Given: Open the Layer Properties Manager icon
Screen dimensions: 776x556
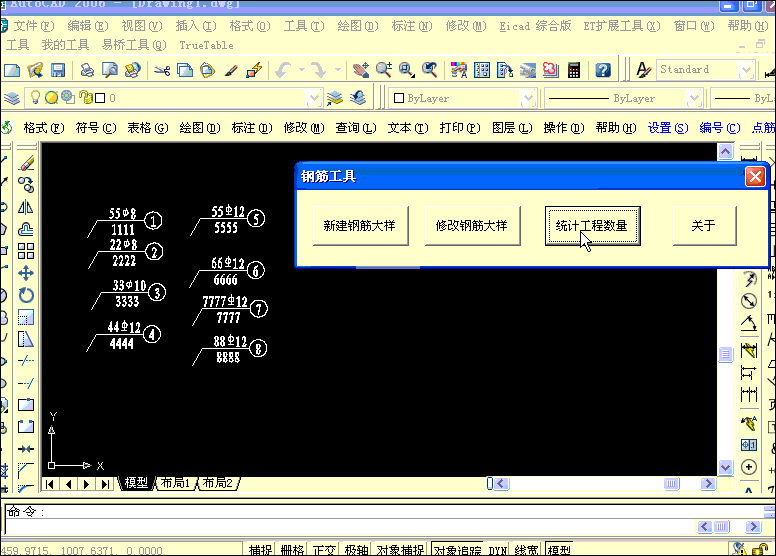Looking at the screenshot, I should [11, 98].
